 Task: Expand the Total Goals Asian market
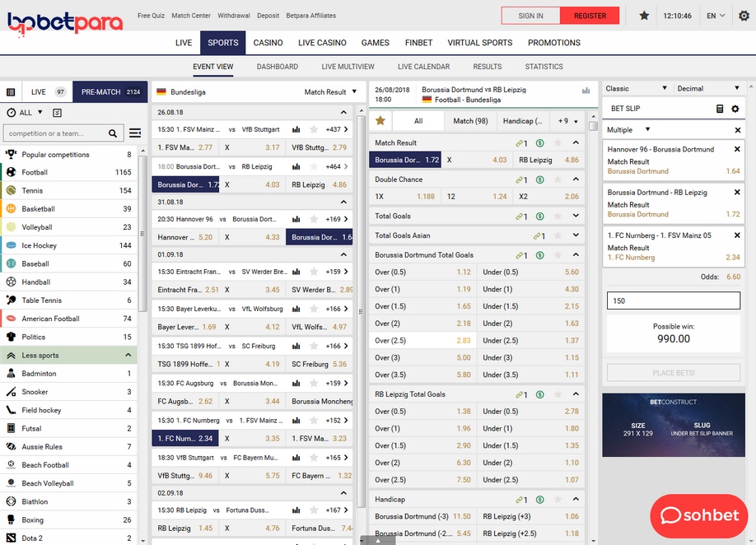(x=576, y=235)
